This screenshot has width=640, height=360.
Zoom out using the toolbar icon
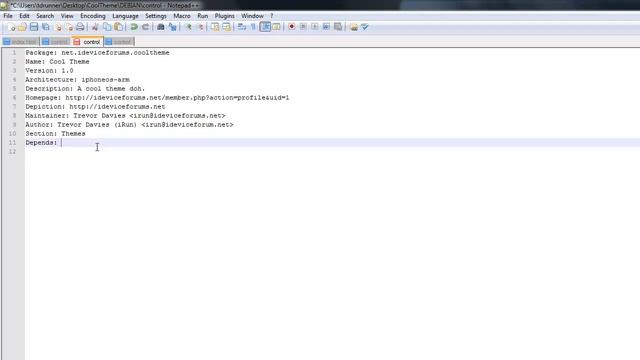200,27
